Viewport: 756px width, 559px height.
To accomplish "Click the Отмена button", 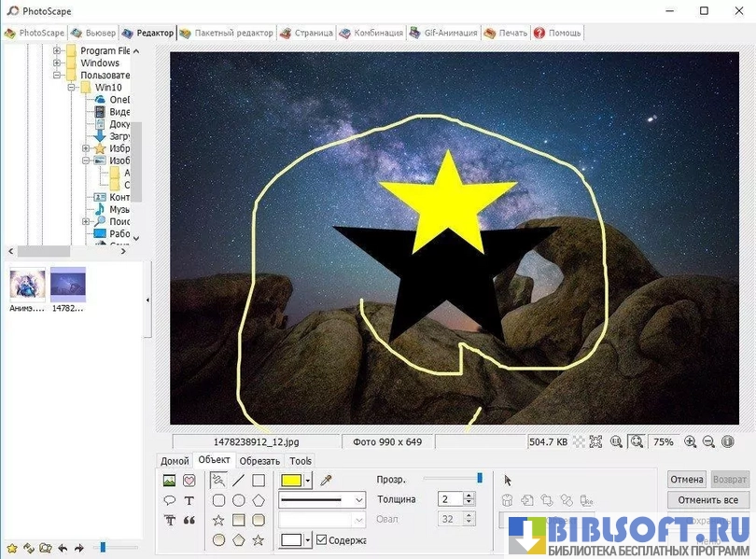I will [686, 479].
